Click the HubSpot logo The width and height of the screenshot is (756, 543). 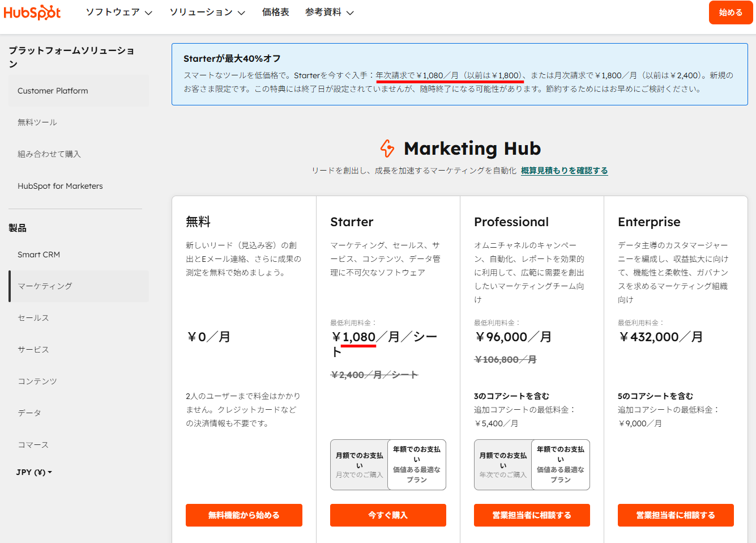32,12
